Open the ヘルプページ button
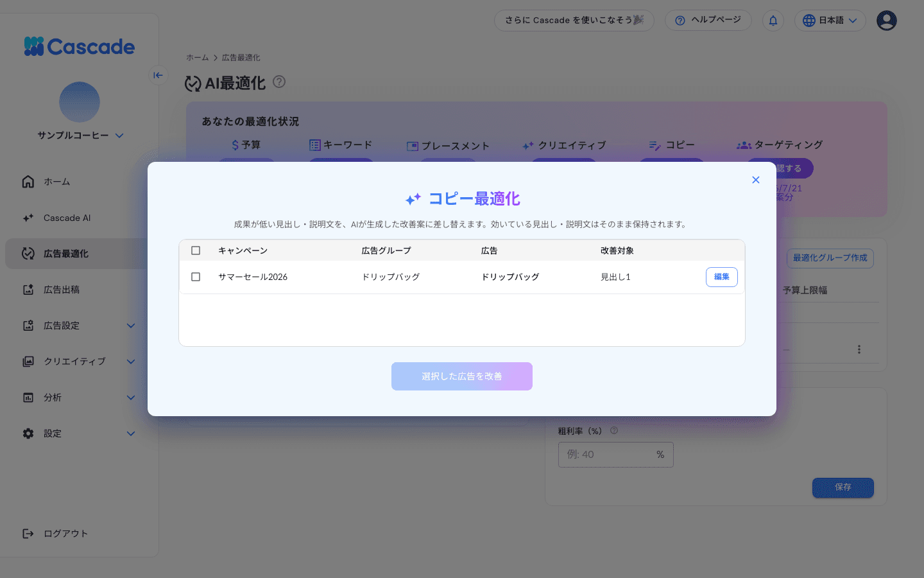Screen dimensions: 924x578 tap(708, 21)
